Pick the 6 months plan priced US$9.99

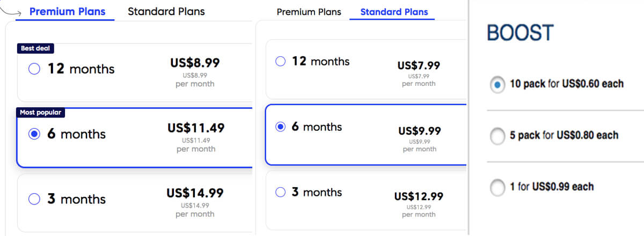coord(280,127)
